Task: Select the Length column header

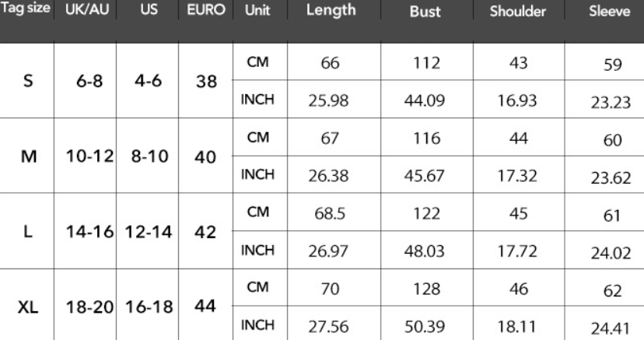Action: (331, 12)
